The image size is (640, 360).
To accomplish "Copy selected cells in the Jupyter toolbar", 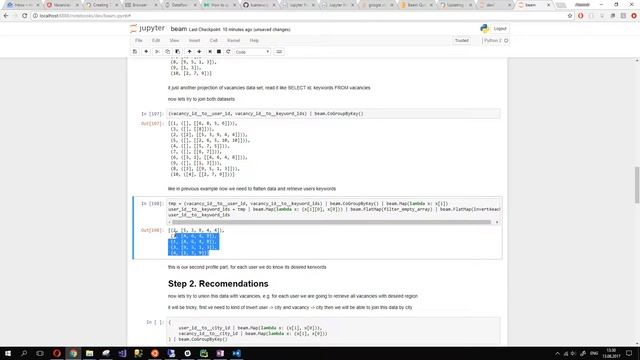I will tap(167, 52).
